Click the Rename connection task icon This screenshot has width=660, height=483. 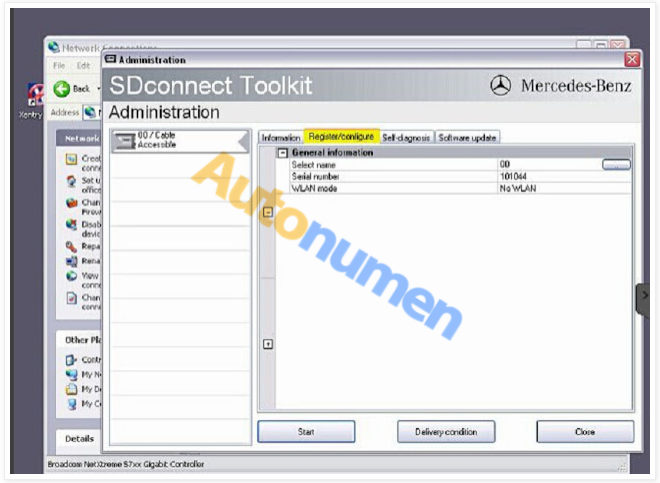pos(72,261)
